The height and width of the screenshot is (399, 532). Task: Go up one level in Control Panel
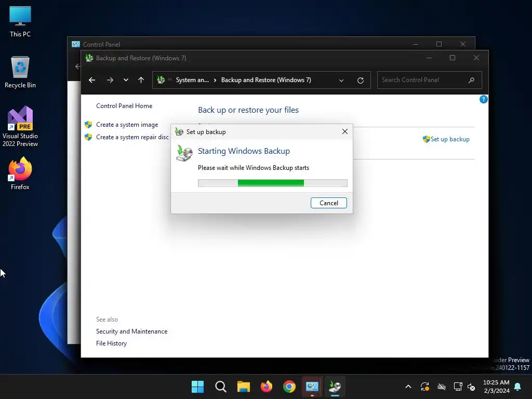click(x=141, y=80)
